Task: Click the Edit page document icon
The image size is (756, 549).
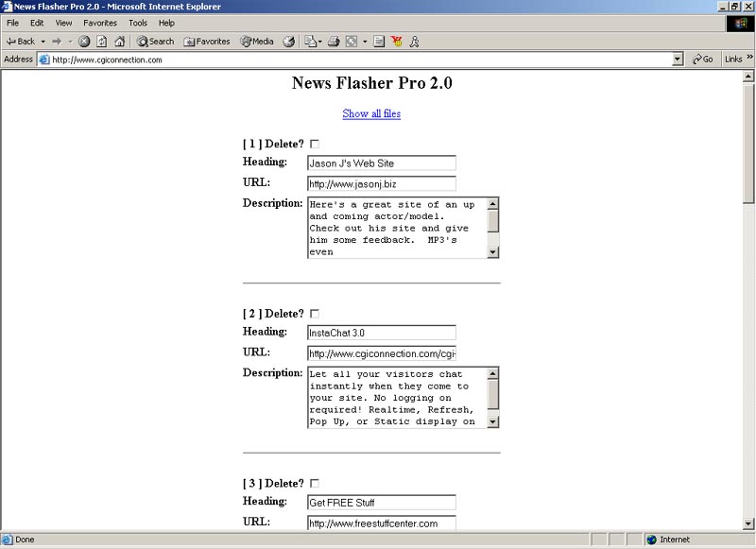Action: [379, 42]
